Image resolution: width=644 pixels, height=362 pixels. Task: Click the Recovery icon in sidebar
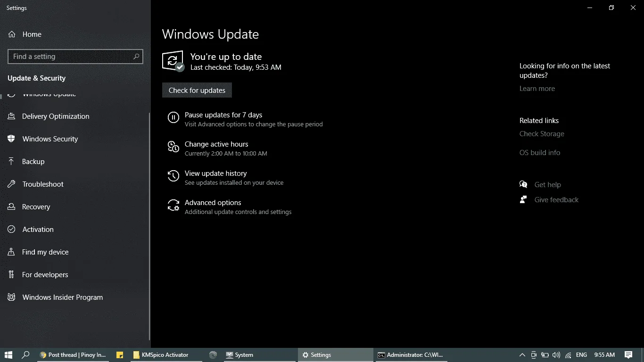pos(12,207)
